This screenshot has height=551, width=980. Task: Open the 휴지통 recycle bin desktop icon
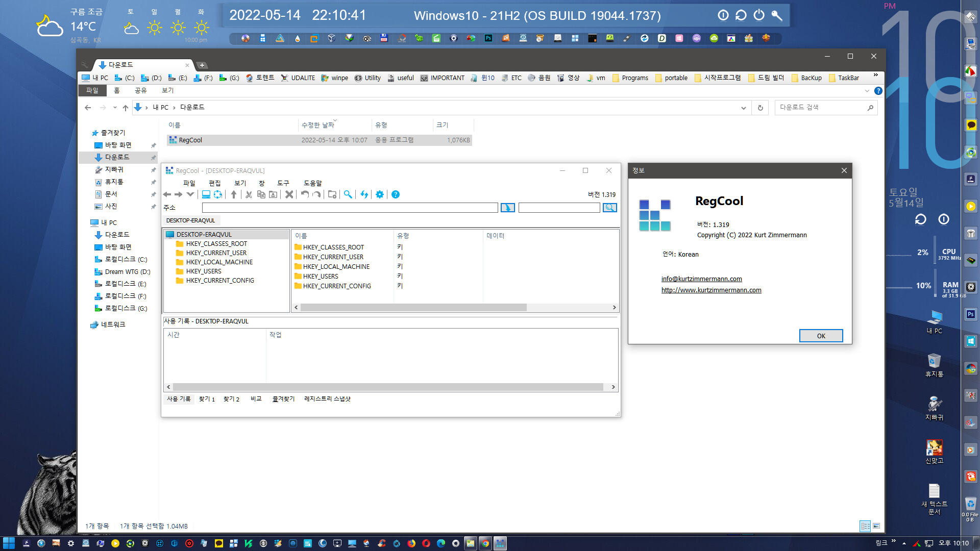[934, 365]
